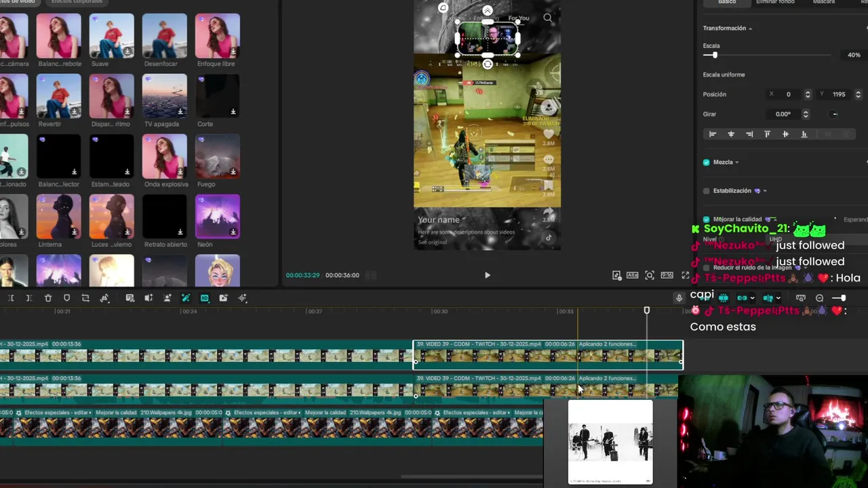Switch to the Máscara tab

click(824, 2)
